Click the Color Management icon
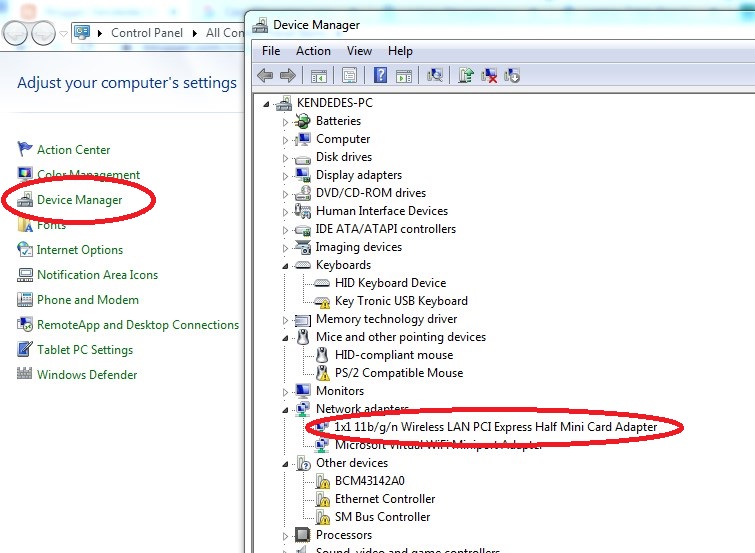755x553 pixels. click(25, 173)
